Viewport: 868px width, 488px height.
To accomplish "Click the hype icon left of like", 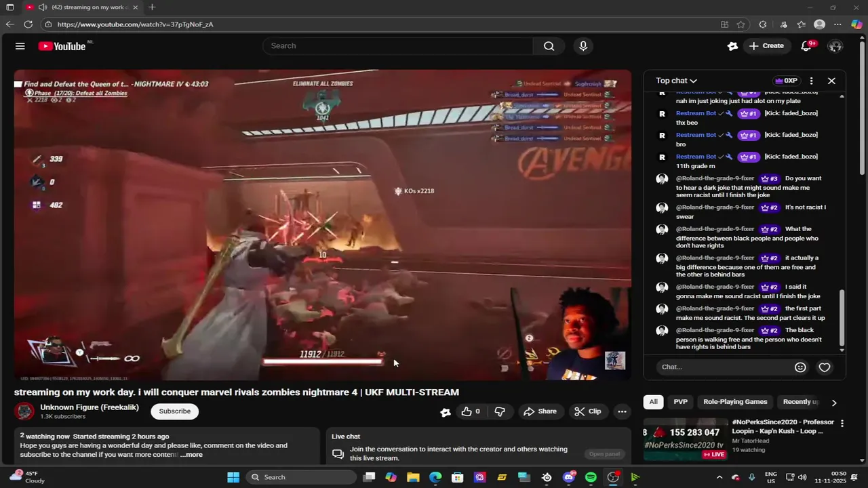I will (446, 411).
